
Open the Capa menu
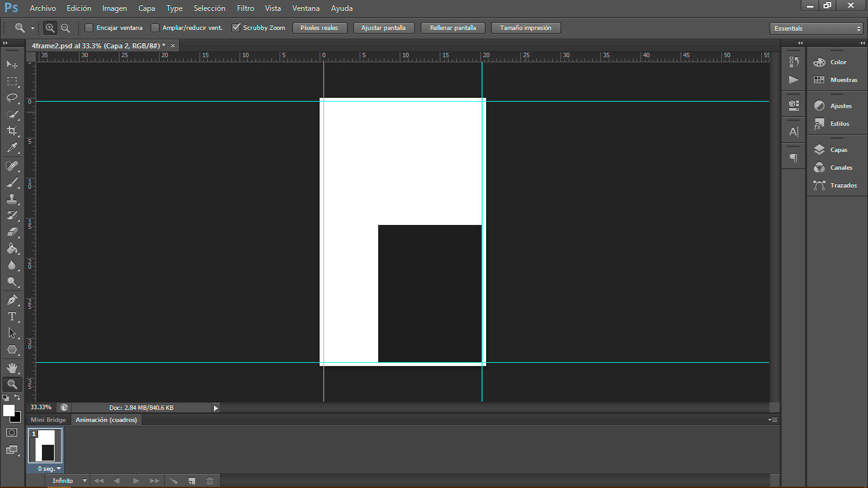147,8
